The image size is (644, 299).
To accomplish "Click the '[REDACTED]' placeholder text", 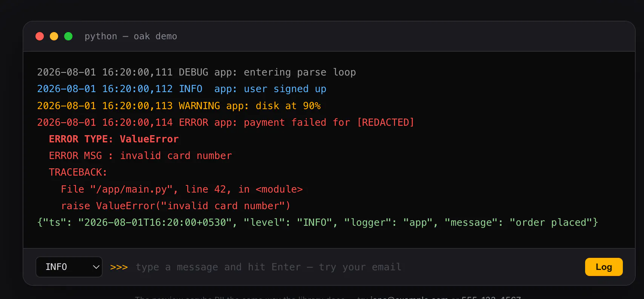I will [x=385, y=122].
